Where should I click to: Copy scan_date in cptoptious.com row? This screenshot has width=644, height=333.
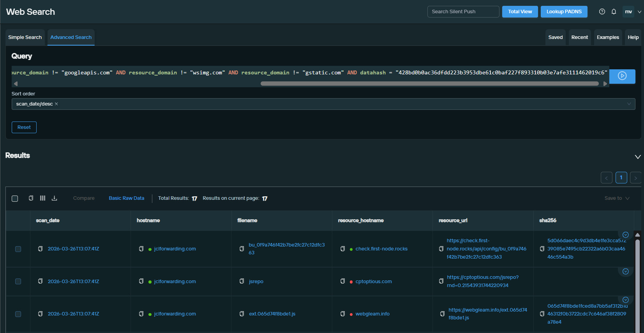[40, 281]
